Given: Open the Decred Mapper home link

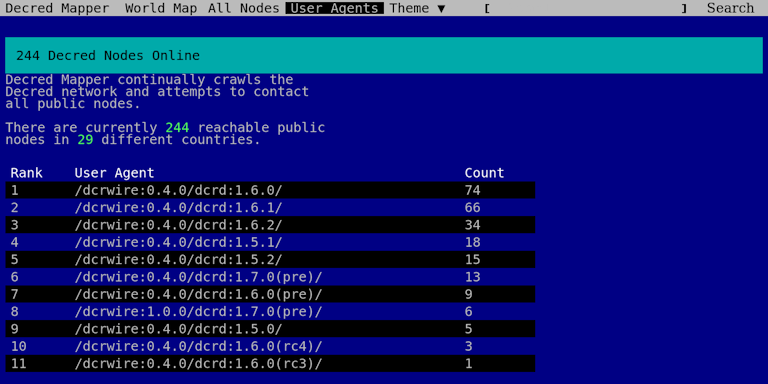Looking at the screenshot, I should point(57,8).
